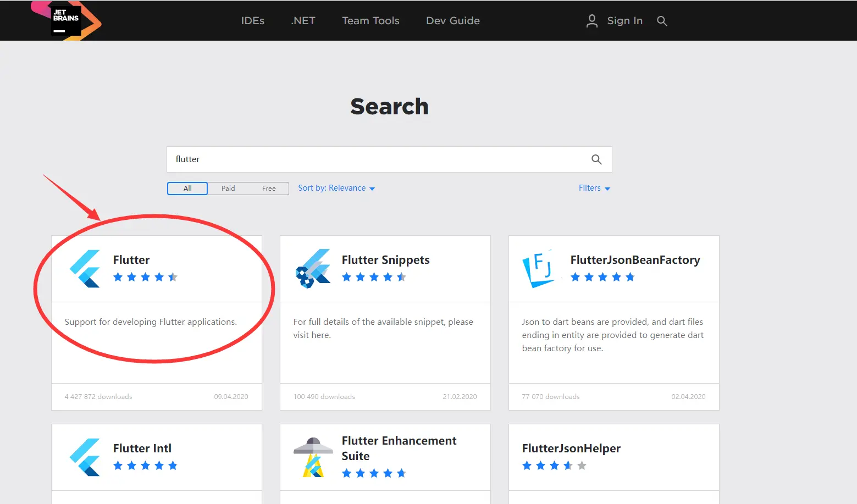Screen dimensions: 857x504
Task: Select the Free pricing filter
Action: pos(269,189)
